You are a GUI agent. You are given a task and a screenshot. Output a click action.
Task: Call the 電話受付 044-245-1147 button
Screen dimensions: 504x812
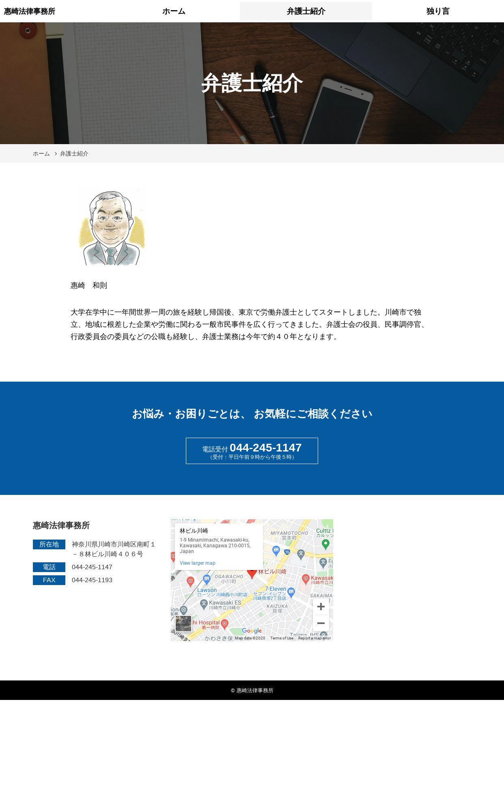[252, 451]
